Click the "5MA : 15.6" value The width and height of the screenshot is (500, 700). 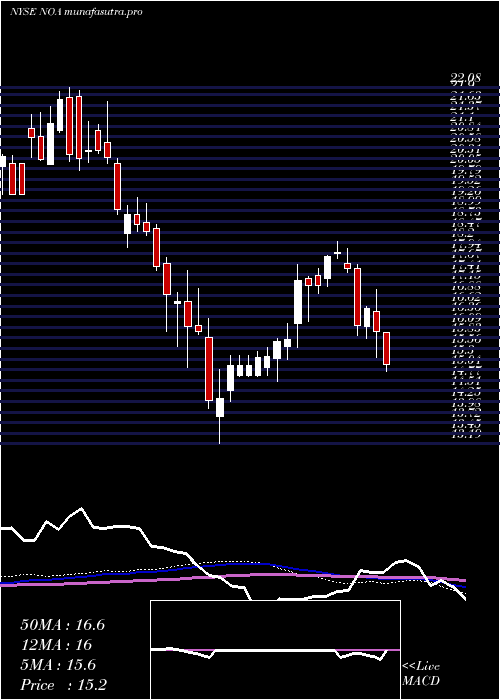coord(58,665)
